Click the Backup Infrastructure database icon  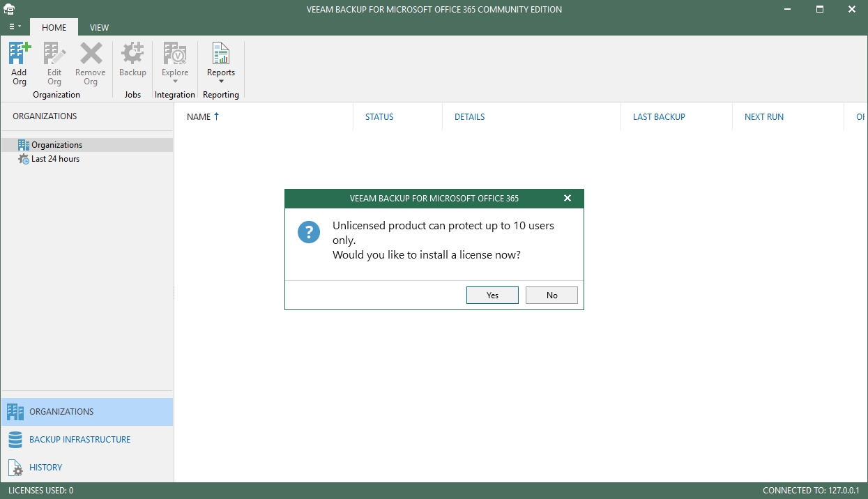tap(15, 440)
